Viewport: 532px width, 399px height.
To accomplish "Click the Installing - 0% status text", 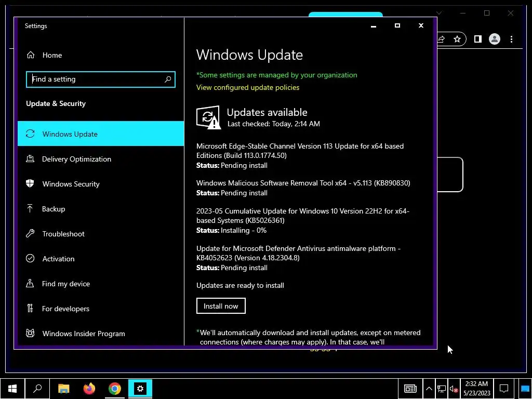I will coord(244,230).
